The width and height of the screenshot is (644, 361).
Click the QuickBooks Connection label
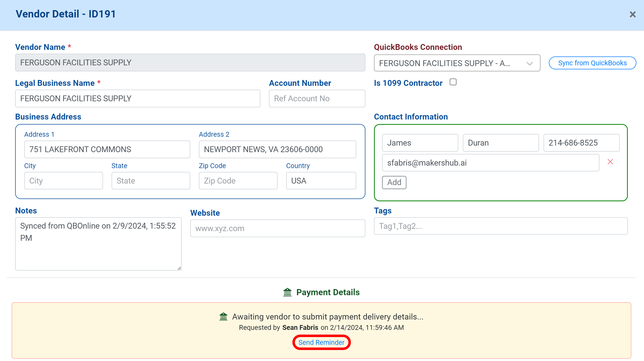click(x=418, y=47)
